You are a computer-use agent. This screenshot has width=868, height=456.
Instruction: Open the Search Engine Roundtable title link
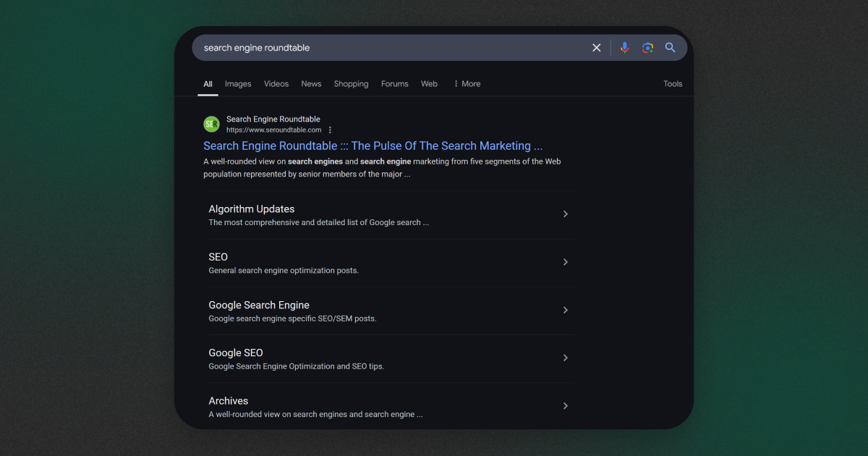[373, 146]
